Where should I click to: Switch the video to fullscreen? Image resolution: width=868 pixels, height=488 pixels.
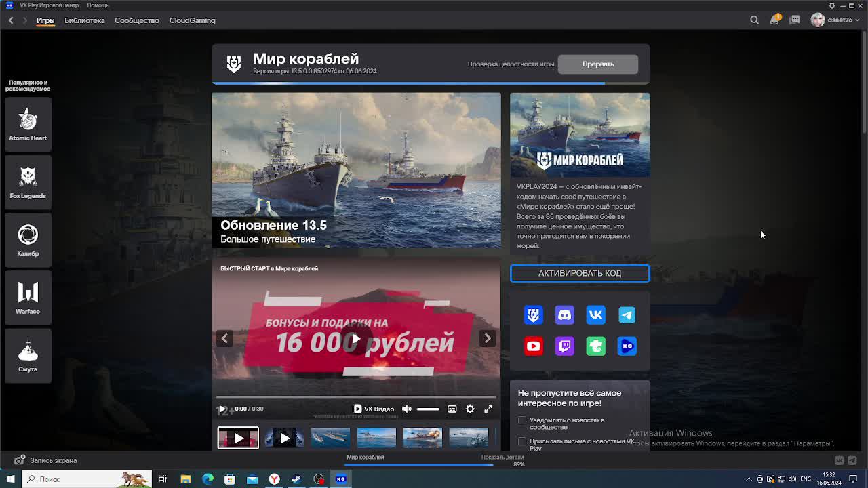pyautogui.click(x=488, y=409)
